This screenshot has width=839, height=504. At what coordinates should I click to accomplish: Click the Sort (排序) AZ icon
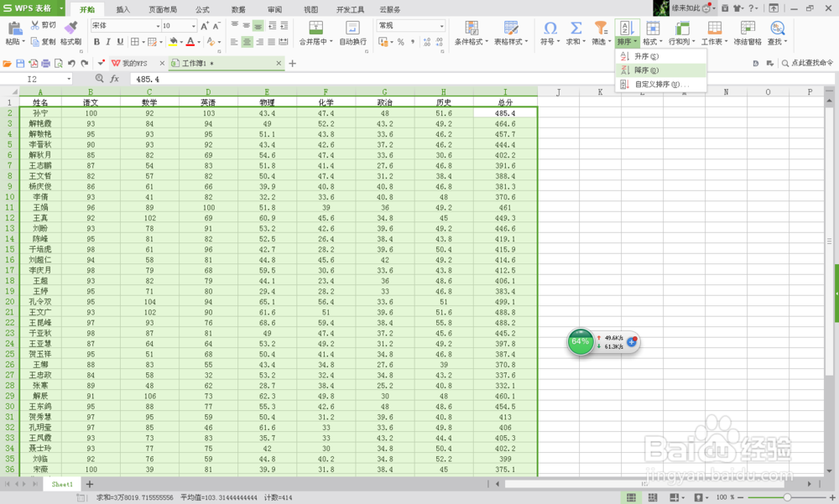[627, 28]
